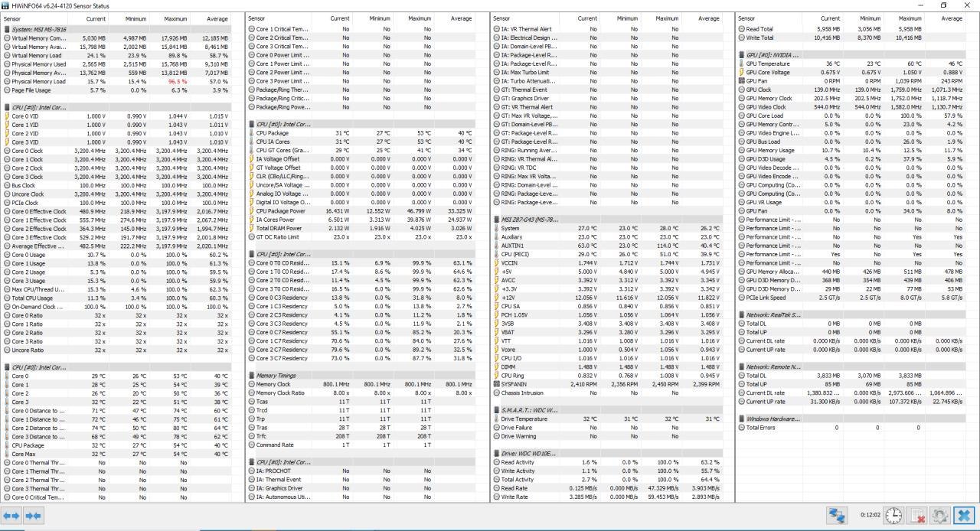The height and width of the screenshot is (531, 980).
Task: Select the Memory Clock Ratio row
Action: click(361, 393)
